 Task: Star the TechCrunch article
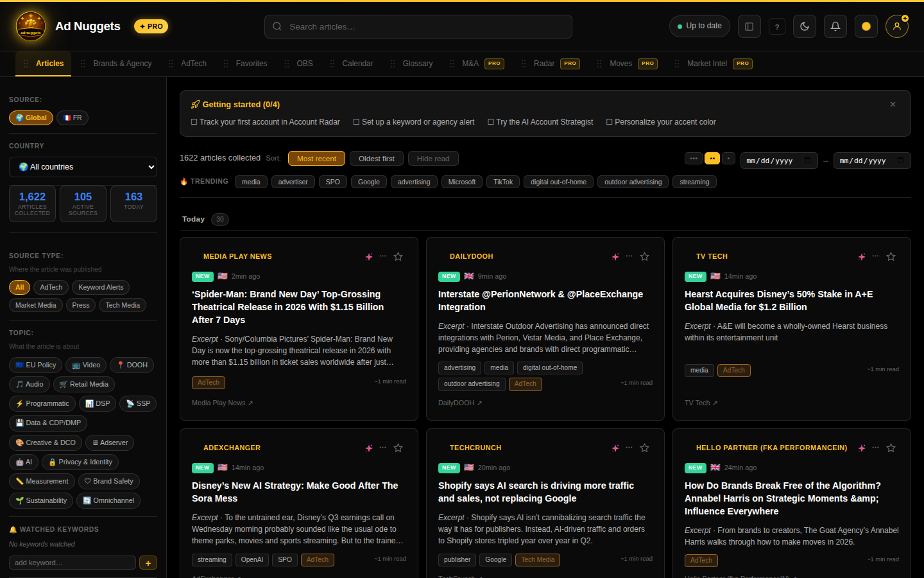[x=644, y=448]
